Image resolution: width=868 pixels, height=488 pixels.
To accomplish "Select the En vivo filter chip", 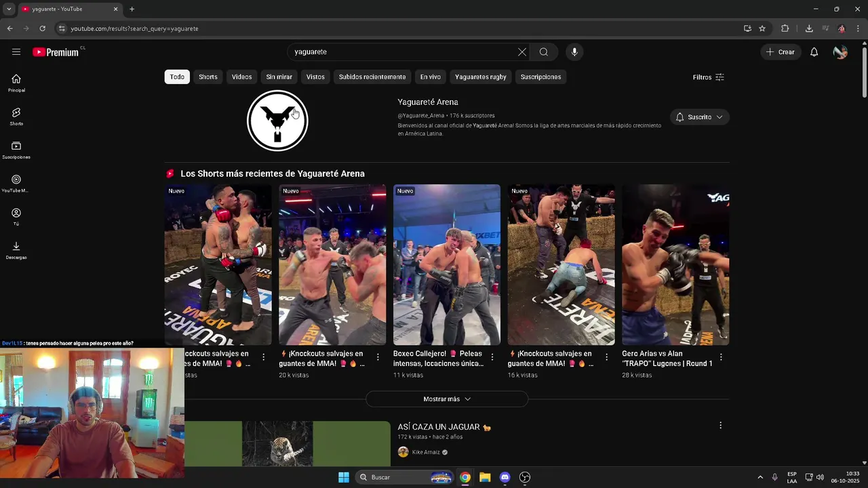I will (x=430, y=77).
